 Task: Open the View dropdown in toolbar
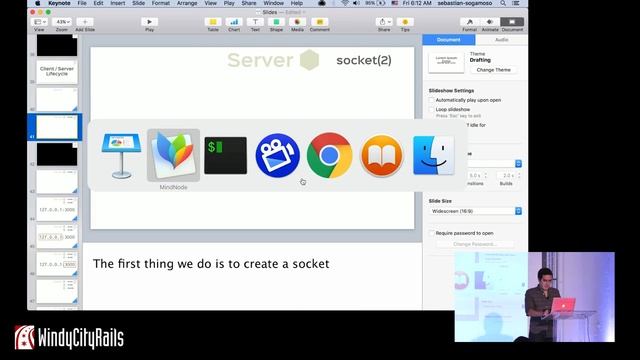tap(40, 22)
